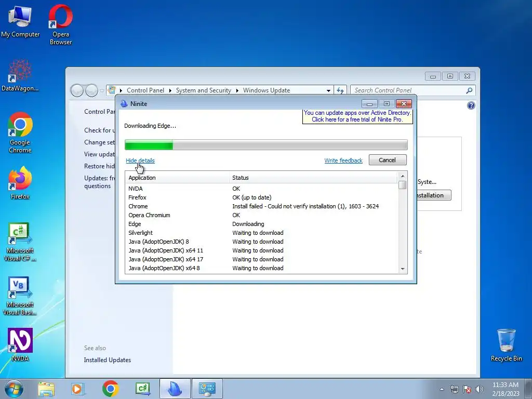Select the Chrome install failed row
The width and height of the screenshot is (532, 399).
pos(262,206)
